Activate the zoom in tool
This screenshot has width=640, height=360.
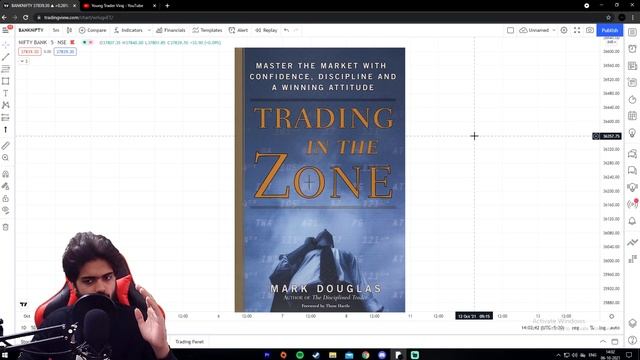[6, 158]
